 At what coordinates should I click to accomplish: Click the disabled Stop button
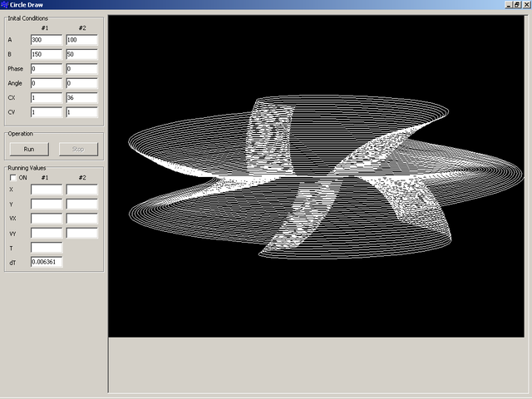click(78, 150)
